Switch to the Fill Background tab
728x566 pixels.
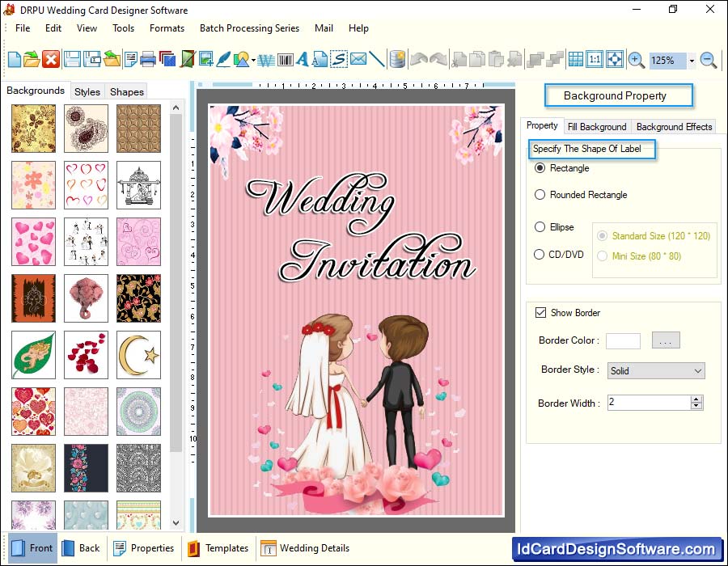(596, 127)
